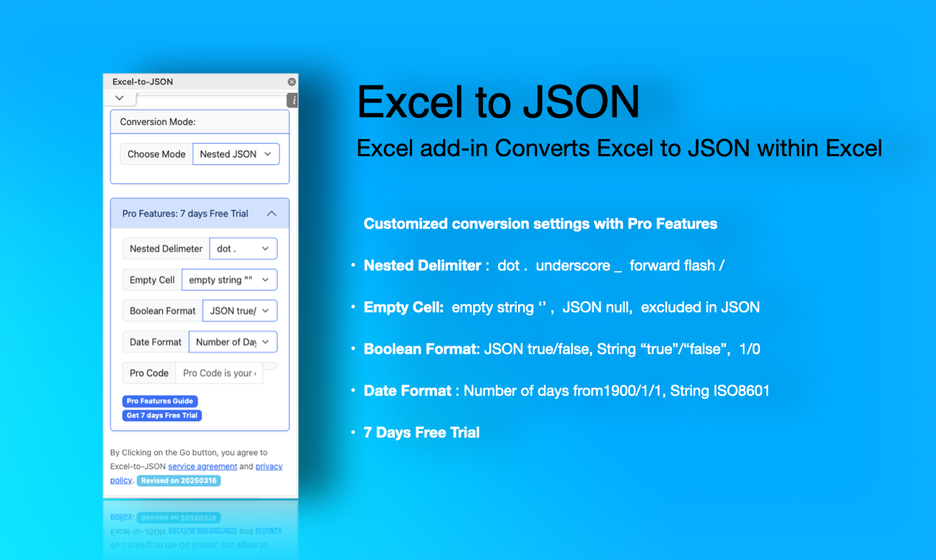Viewport: 936px width, 560px height.
Task: Open the Empty Cell dropdown
Action: tap(229, 280)
